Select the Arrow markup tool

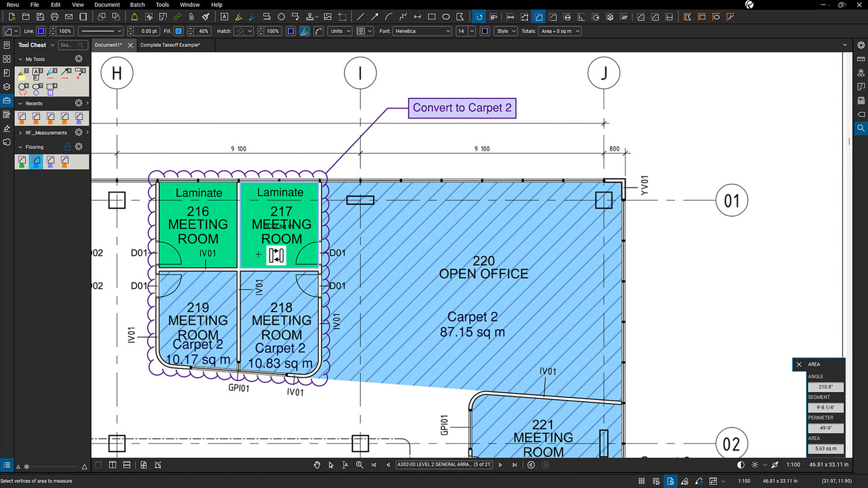374,17
